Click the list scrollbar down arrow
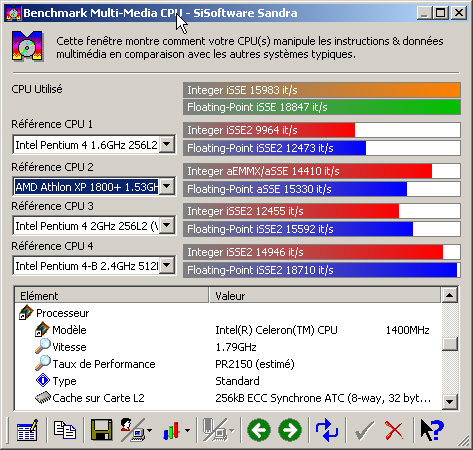 point(449,401)
